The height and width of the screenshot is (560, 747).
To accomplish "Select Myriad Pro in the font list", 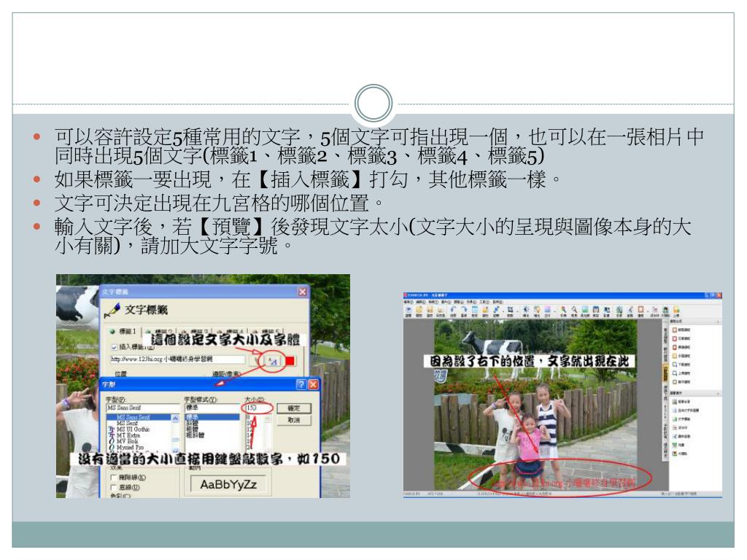I will (x=130, y=447).
